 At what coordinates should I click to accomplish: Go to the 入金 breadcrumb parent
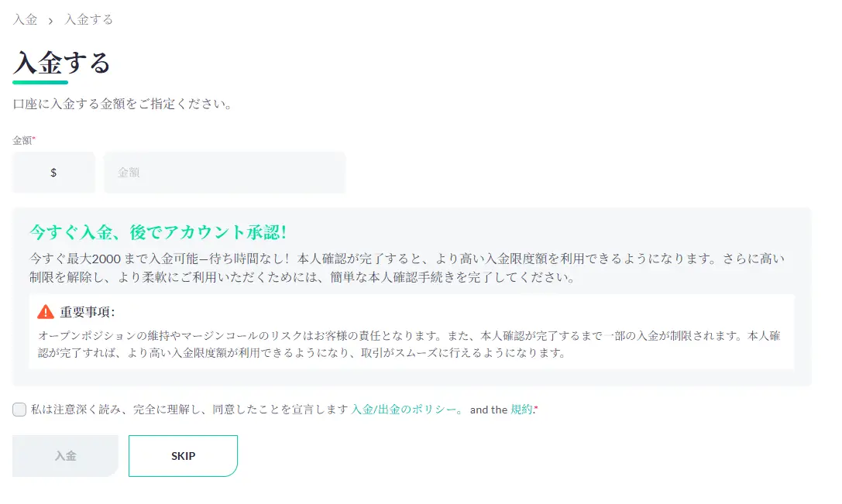pos(26,20)
